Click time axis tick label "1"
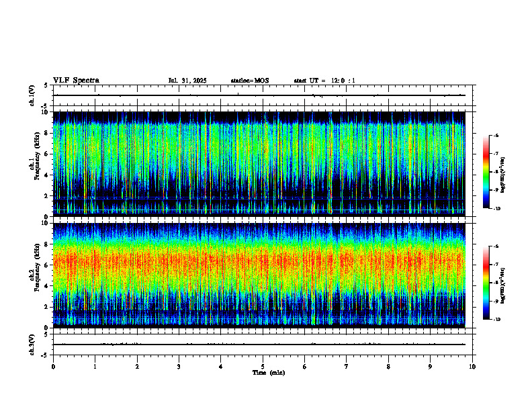The height and width of the screenshot is (411, 532). coord(95,367)
